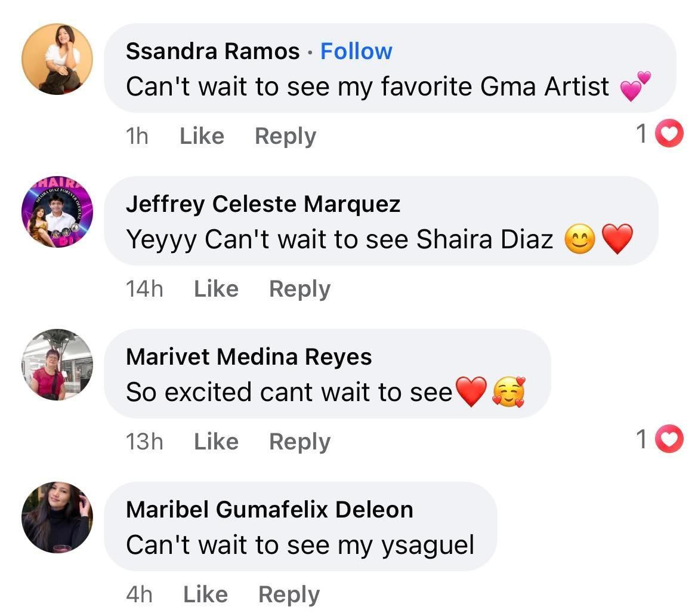Click the 14h timestamp on Jeffrey's comment
This screenshot has height=616, width=698.
tap(144, 289)
